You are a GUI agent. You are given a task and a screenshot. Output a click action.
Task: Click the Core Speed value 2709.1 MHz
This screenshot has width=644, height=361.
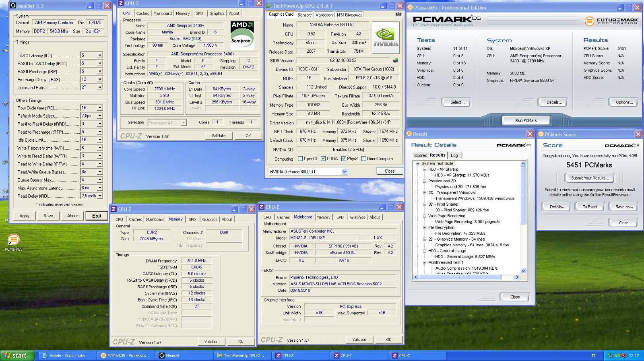coord(165,89)
